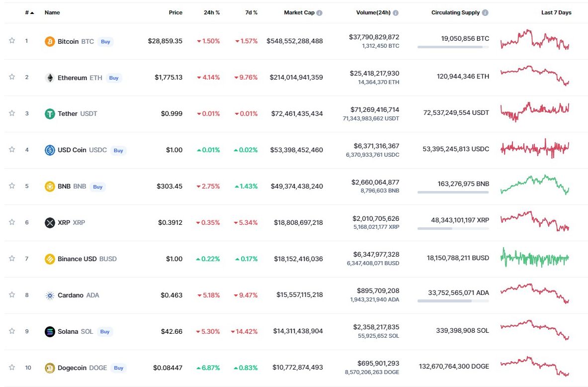This screenshot has width=588, height=387.
Task: Open the XRP name link
Action: coord(71,222)
